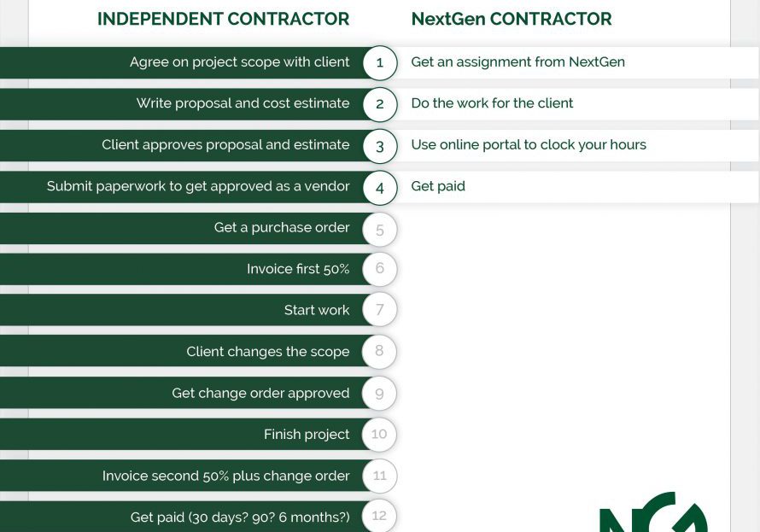This screenshot has width=760, height=532.
Task: Click the NextGen CONTRACTOR heading
Action: [x=512, y=19]
